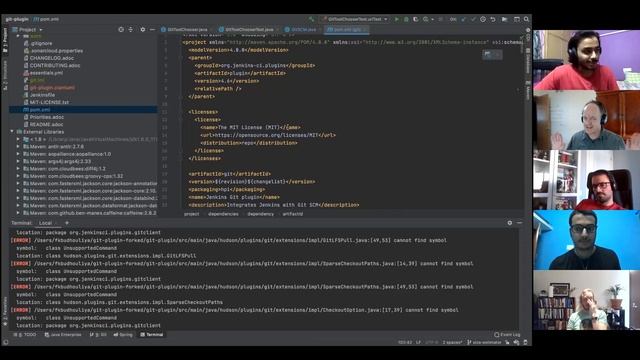The width and height of the screenshot is (640, 360).
Task: Open Git tool window button
Action: [98, 335]
